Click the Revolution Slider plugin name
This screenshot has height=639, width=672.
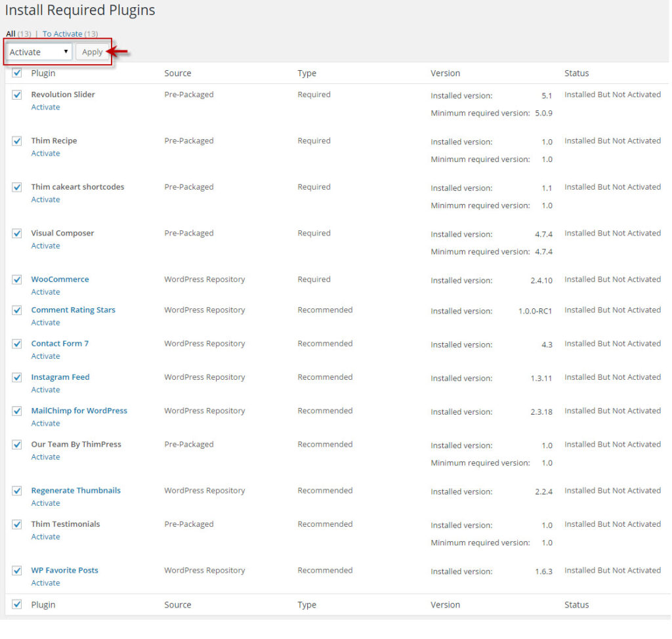63,94
